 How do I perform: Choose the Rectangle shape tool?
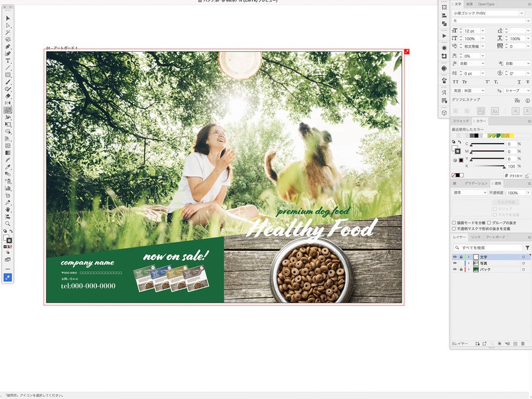pos(8,74)
